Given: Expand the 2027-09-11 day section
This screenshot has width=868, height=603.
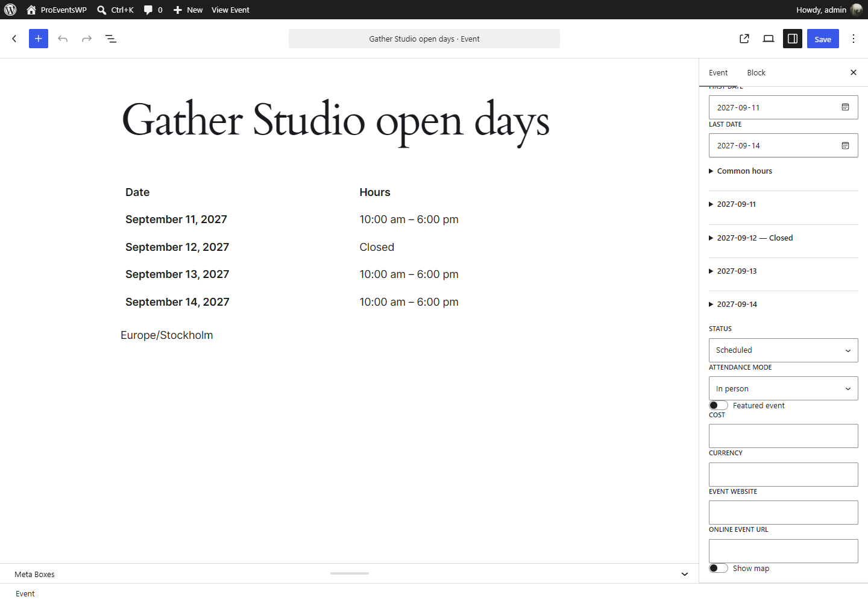Looking at the screenshot, I should [784, 204].
